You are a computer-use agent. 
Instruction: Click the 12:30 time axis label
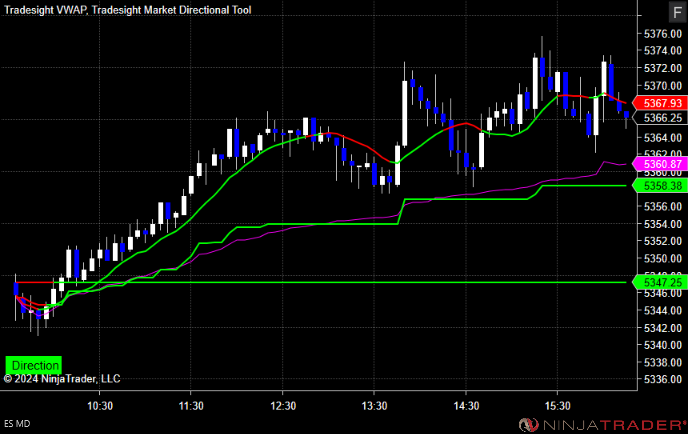pyautogui.click(x=283, y=405)
